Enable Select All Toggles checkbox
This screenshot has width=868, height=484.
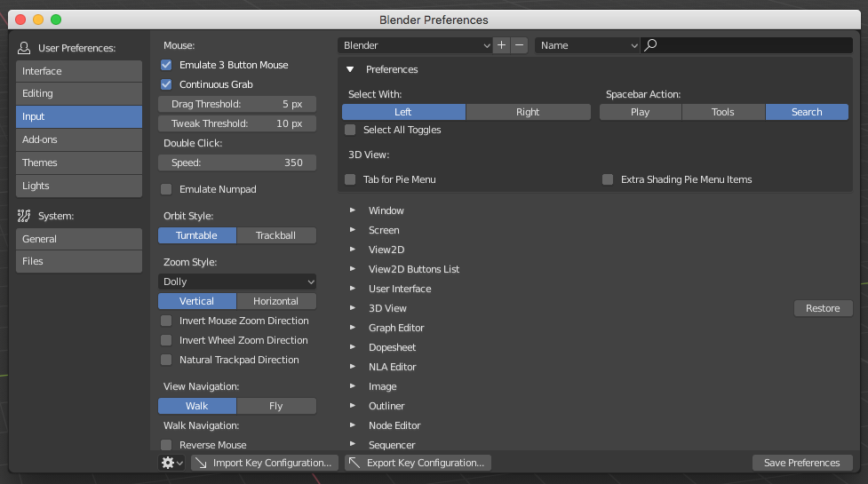click(x=350, y=130)
